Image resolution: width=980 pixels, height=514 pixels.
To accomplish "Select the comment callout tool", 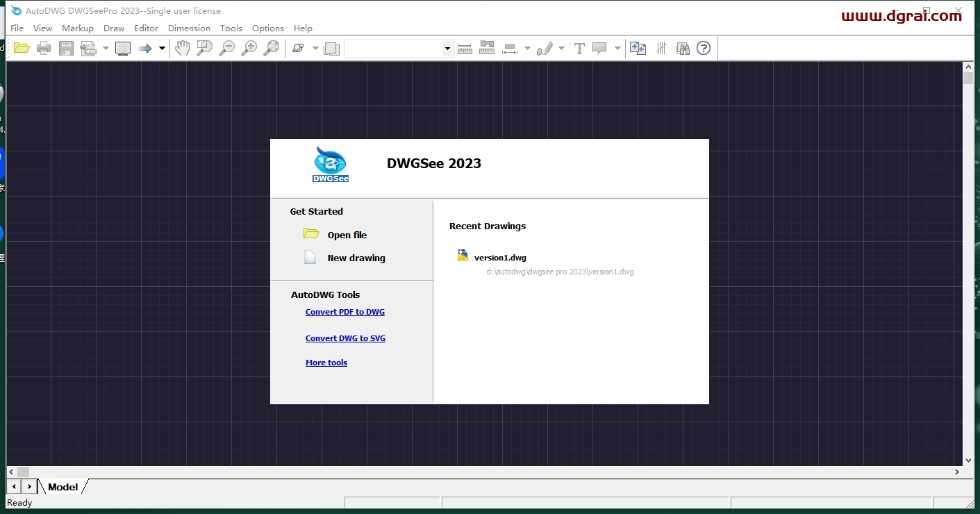I will [600, 48].
